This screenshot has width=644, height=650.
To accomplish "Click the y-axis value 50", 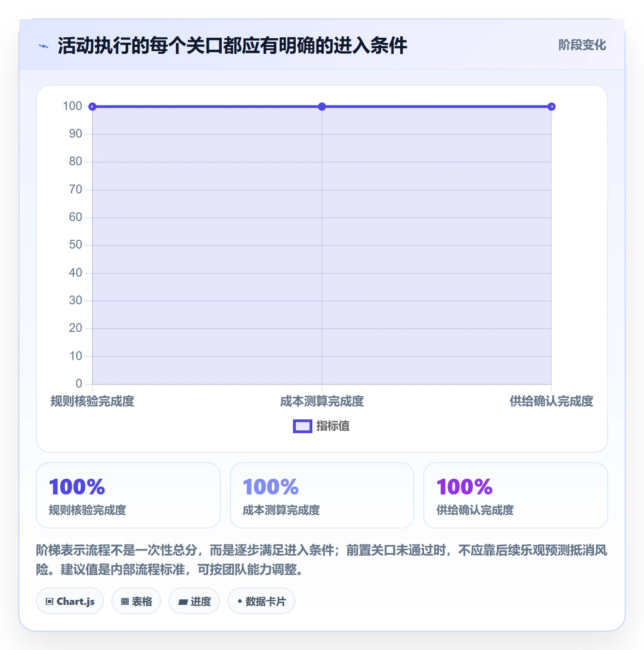I will (x=75, y=245).
